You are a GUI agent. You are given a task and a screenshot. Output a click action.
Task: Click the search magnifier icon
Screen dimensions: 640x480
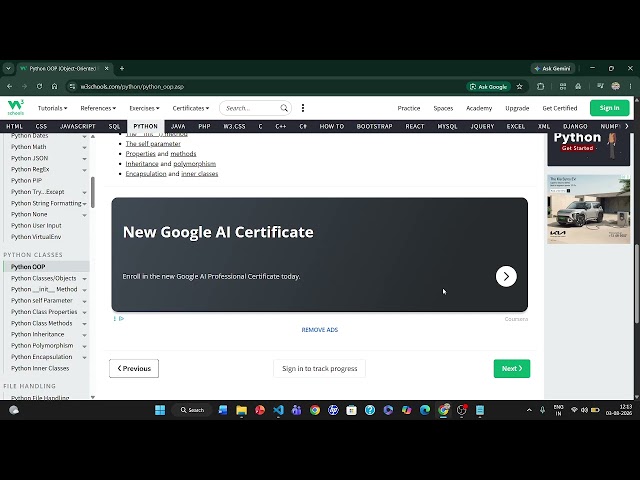tap(284, 108)
